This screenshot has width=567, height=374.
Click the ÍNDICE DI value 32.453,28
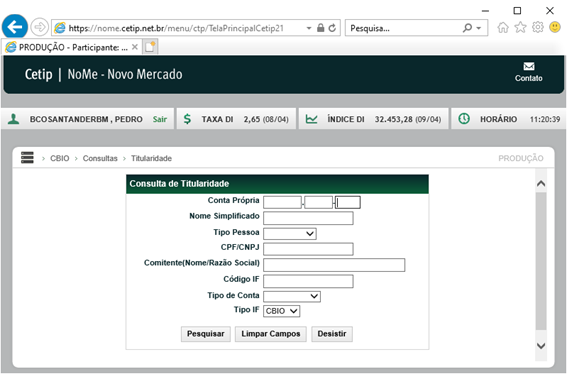[393, 119]
